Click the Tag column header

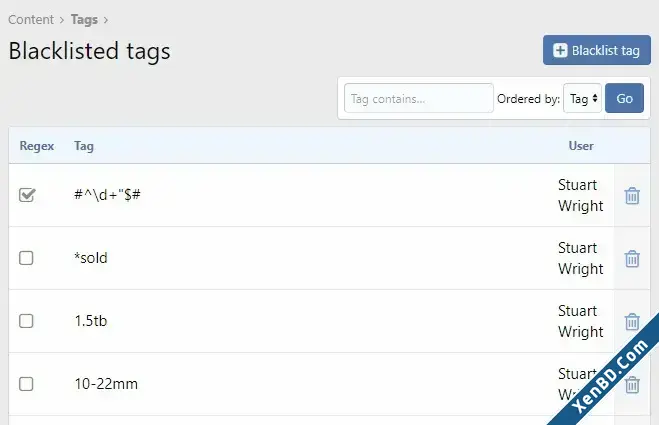click(84, 146)
